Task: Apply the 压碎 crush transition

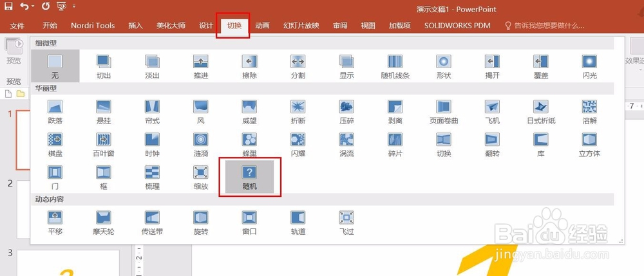Action: pyautogui.click(x=346, y=111)
